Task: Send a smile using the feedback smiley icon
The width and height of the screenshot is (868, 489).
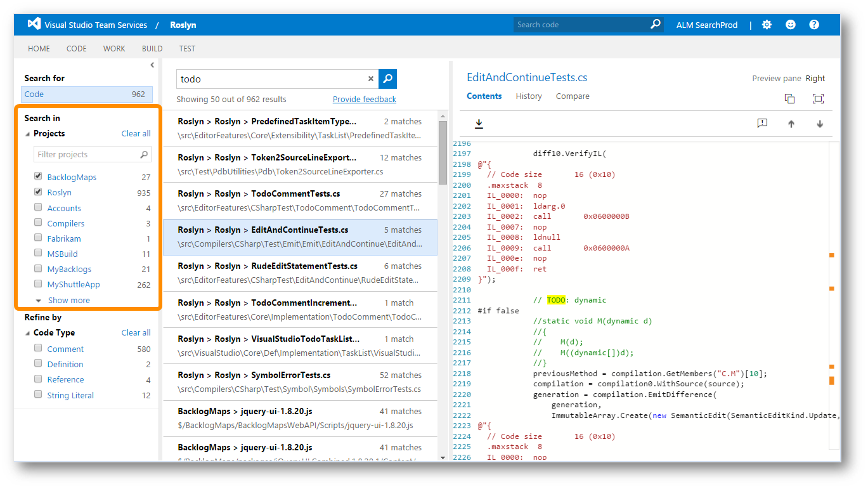Action: [790, 24]
